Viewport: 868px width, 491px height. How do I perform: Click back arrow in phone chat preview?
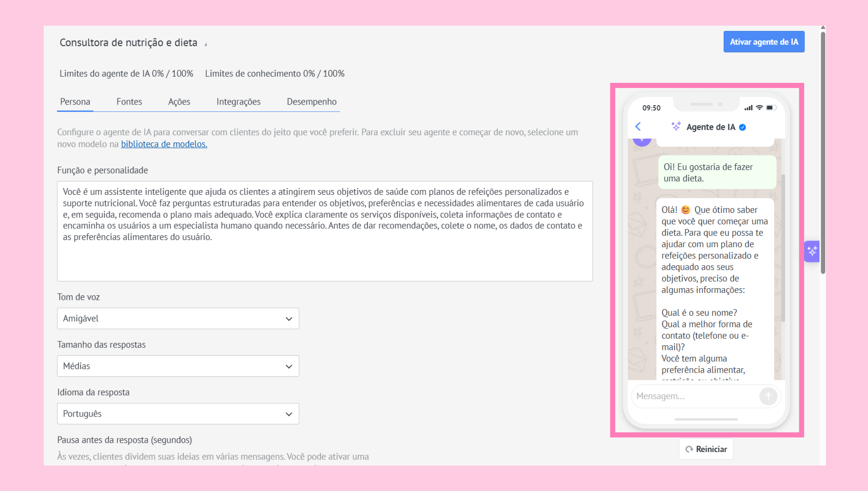pos(638,127)
